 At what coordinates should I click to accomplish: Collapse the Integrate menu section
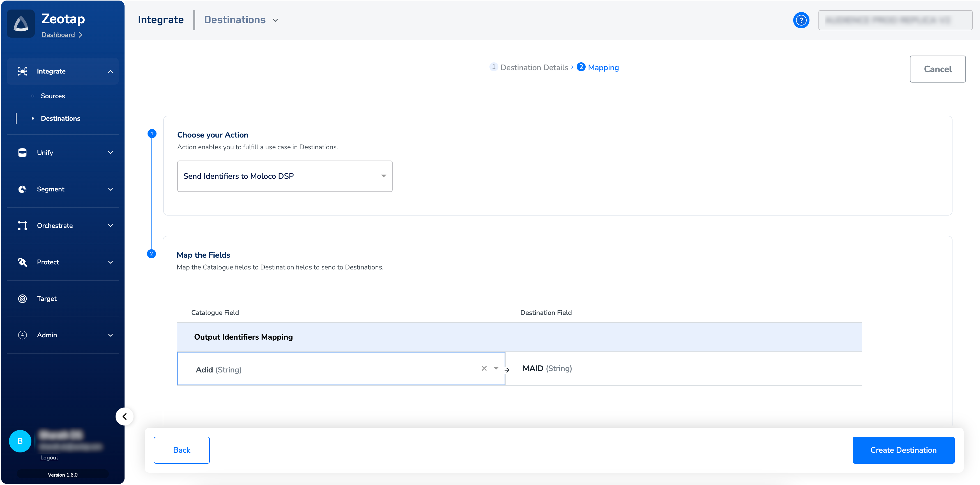[x=110, y=71]
